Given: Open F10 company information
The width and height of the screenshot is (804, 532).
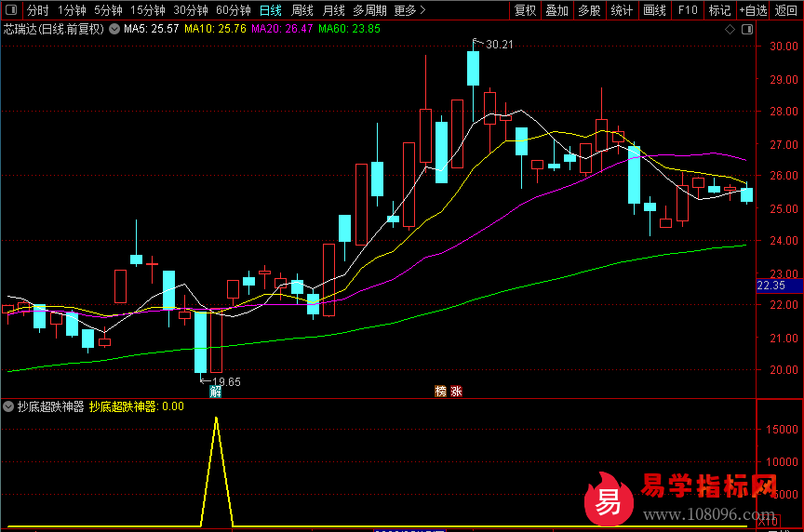Looking at the screenshot, I should (x=688, y=11).
